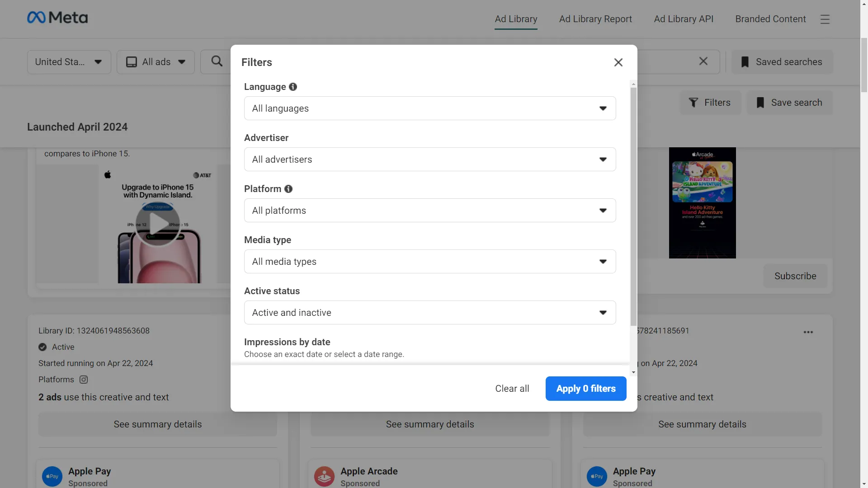Click the Hello Kitty Apple Arcade ad thumbnail

click(x=702, y=203)
